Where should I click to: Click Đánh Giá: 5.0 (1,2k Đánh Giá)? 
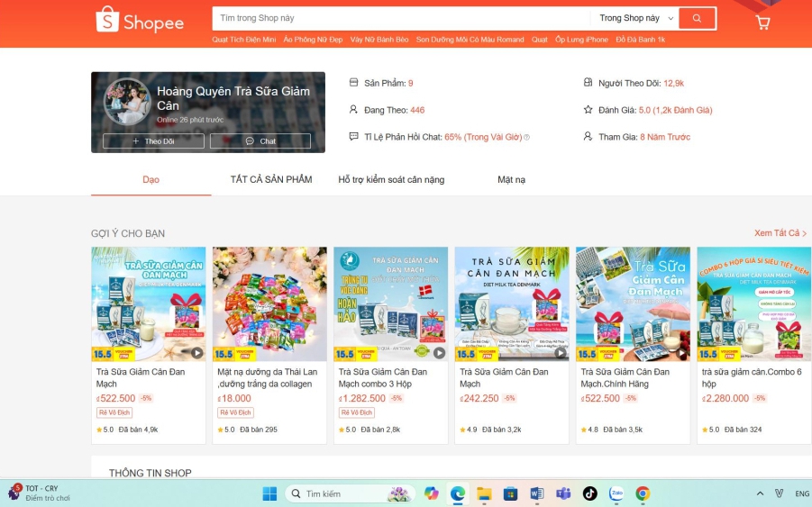pos(648,110)
